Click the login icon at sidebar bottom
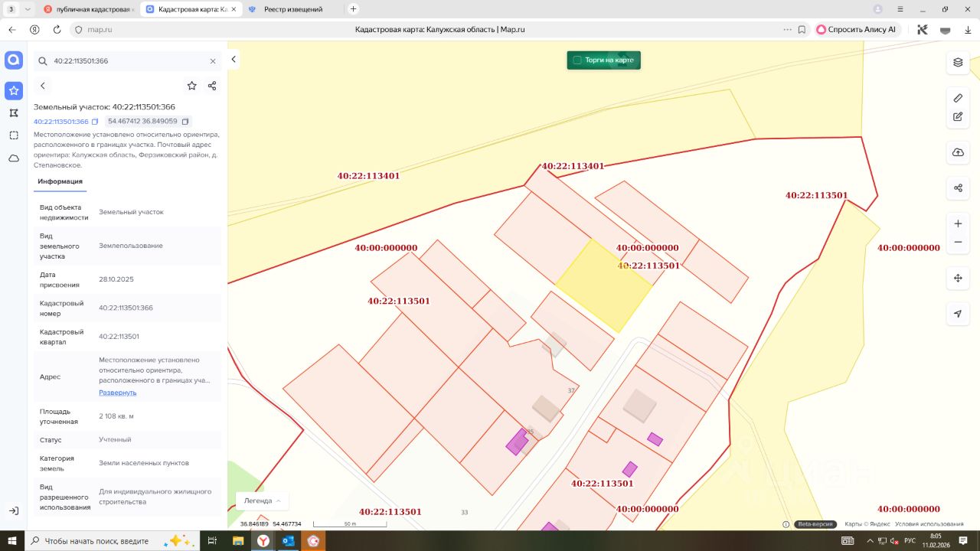This screenshot has height=551, width=980. [14, 510]
